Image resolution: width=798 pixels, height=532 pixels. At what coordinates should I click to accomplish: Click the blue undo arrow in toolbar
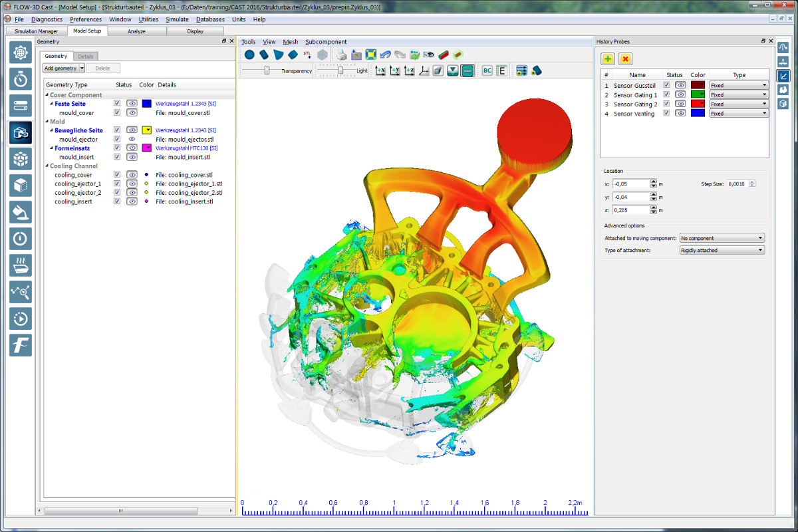tap(386, 55)
